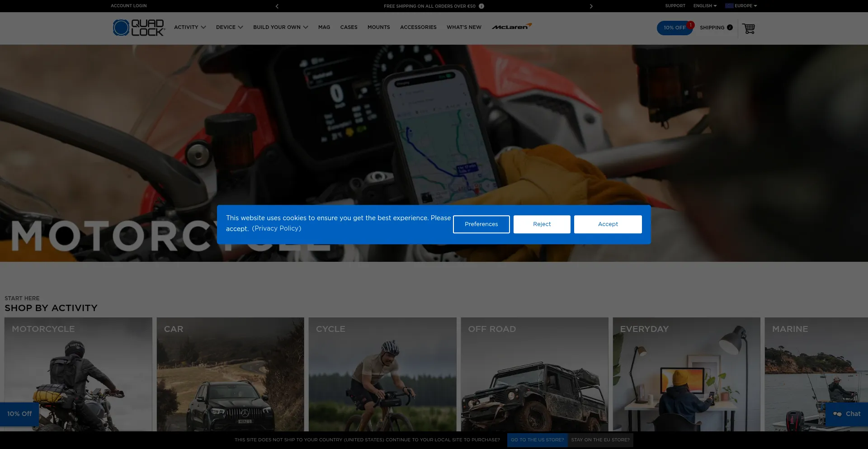Expand the Activity menu
868x449 pixels.
point(190,27)
